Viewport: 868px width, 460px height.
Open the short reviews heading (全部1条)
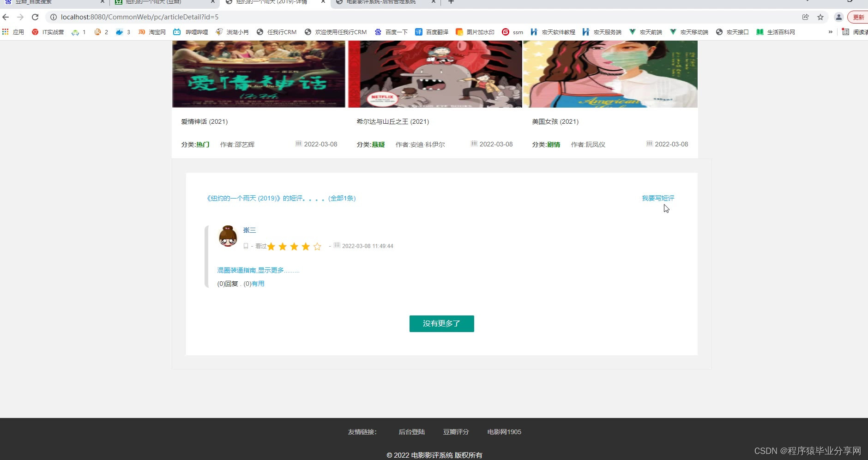coord(281,198)
